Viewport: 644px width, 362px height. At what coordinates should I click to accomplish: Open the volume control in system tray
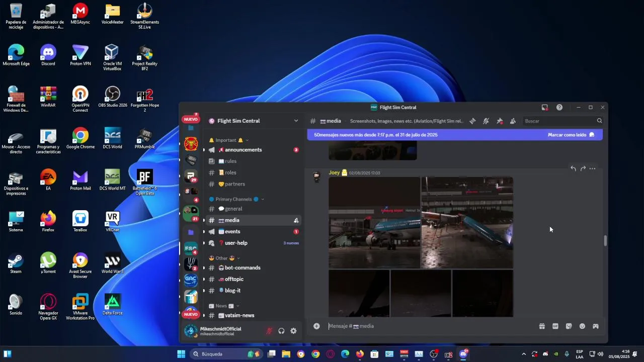click(x=600, y=354)
